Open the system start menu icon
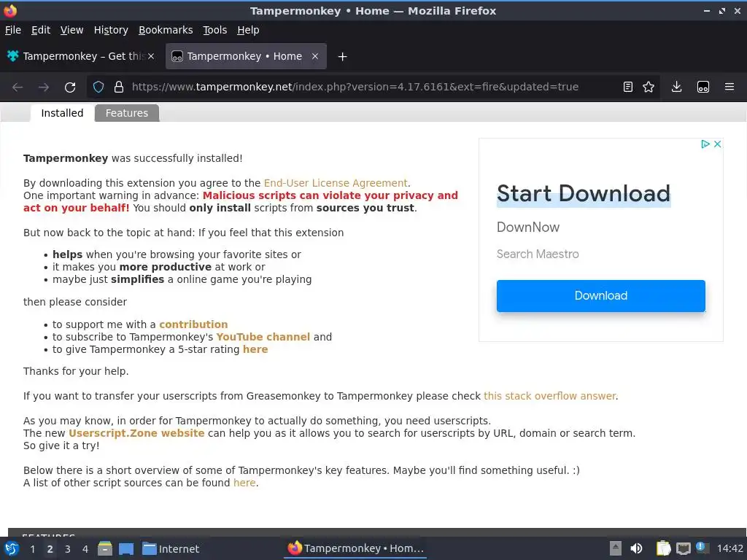Image resolution: width=747 pixels, height=560 pixels. [x=12, y=548]
